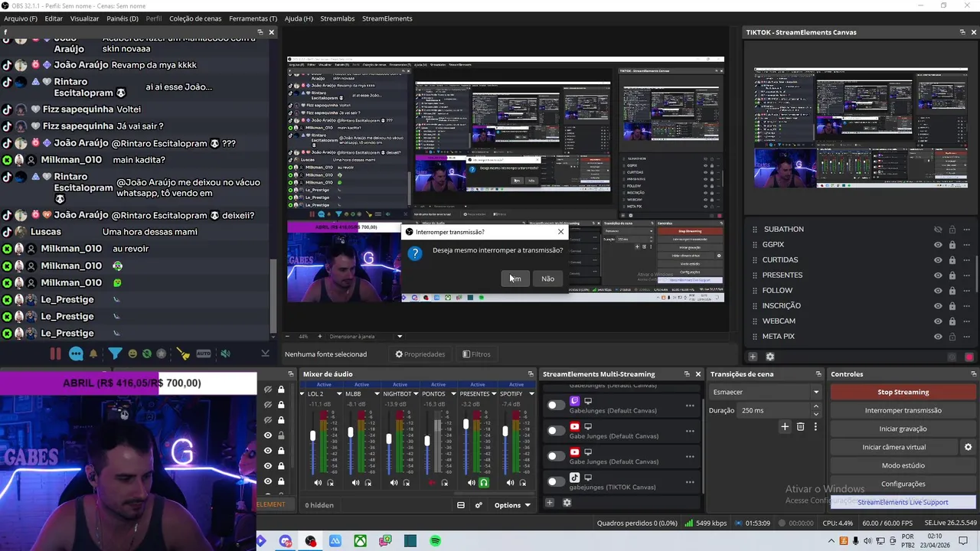The width and height of the screenshot is (980, 551).
Task: Adjust the SPOTIFY volume fader
Action: [x=505, y=432]
